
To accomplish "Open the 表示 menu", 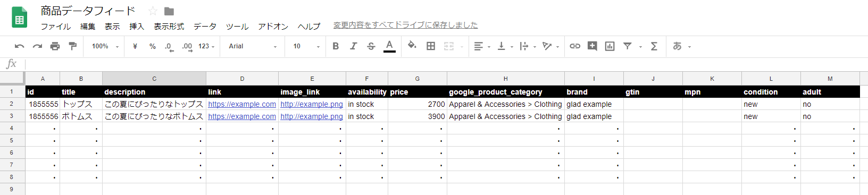I will pyautogui.click(x=112, y=26).
